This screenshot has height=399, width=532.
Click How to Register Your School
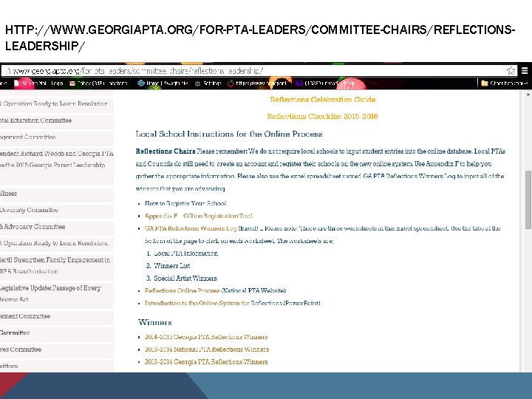point(185,203)
